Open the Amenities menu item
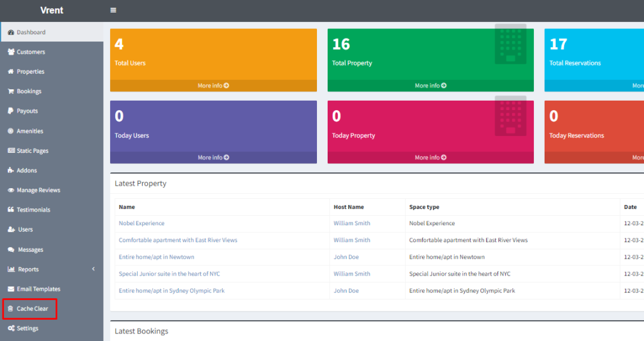Screen dimensions: 644x341 (30, 131)
